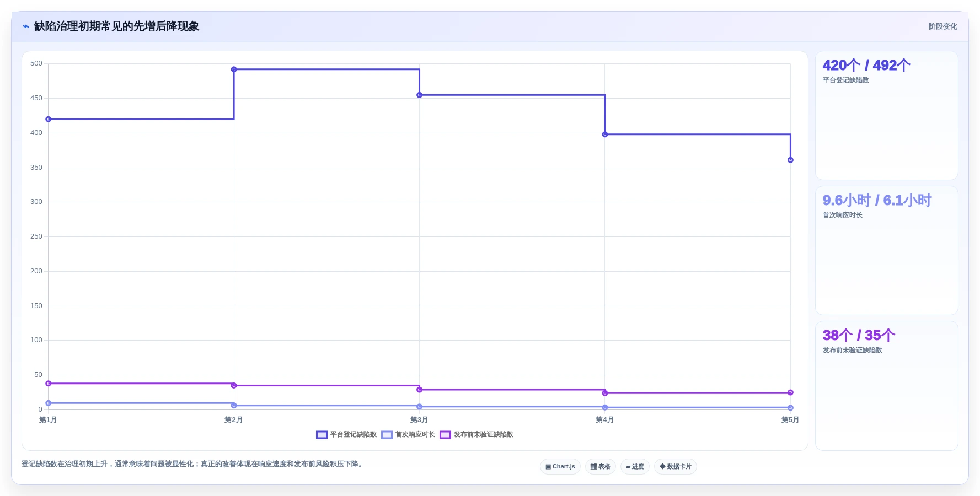The height and width of the screenshot is (496, 980).
Task: Select the 第4月 point on defects line
Action: pos(605,134)
